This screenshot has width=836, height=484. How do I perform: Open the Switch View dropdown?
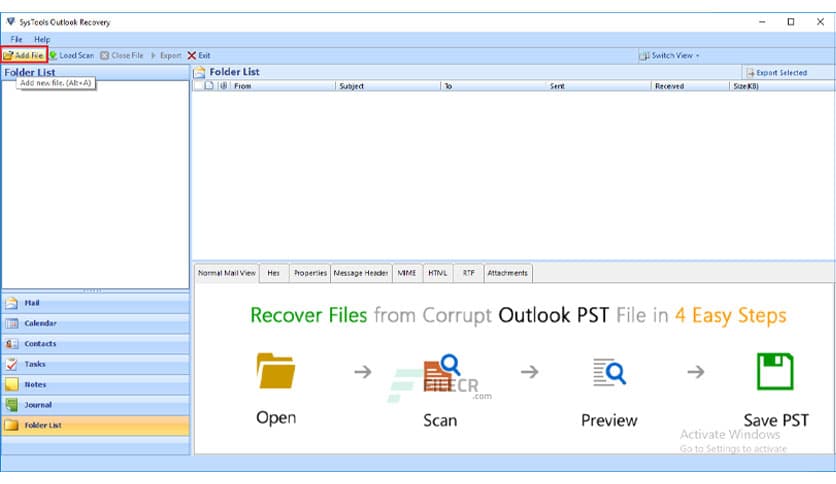pyautogui.click(x=669, y=55)
